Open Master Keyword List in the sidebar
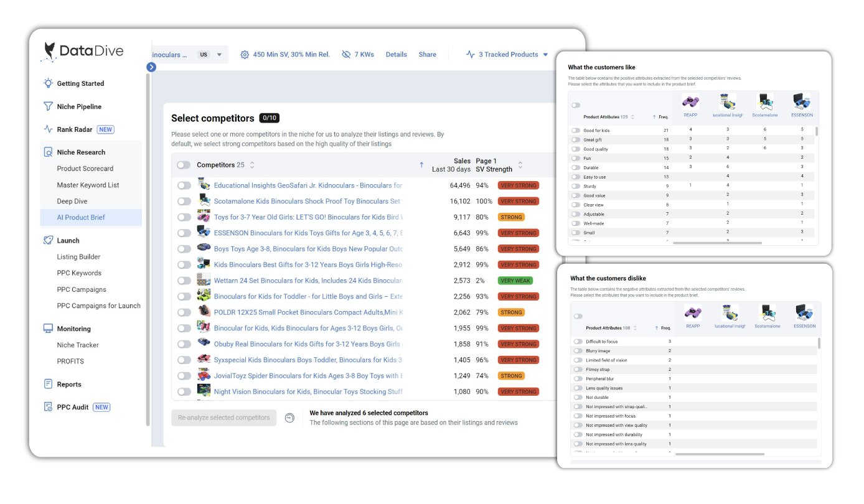864x504 pixels. coord(88,185)
